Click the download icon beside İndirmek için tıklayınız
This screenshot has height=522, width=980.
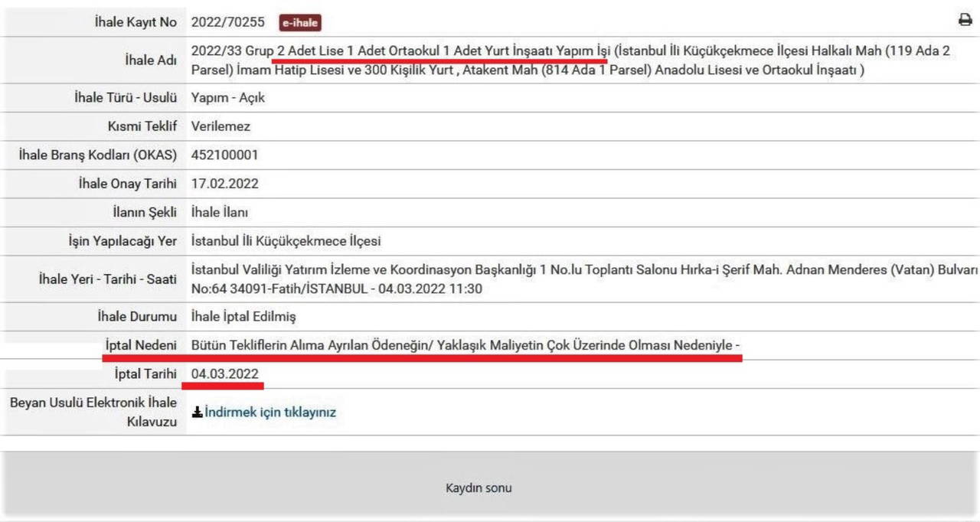click(x=197, y=412)
